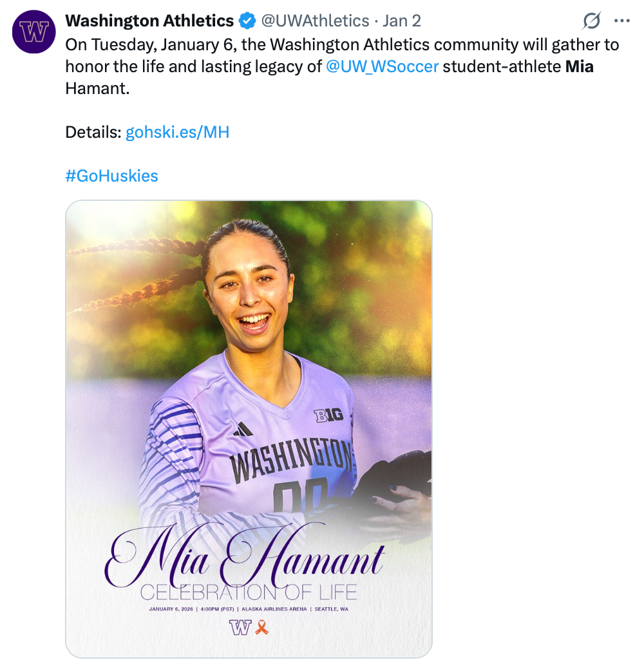Open the gohski.es/MH details link

[177, 133]
